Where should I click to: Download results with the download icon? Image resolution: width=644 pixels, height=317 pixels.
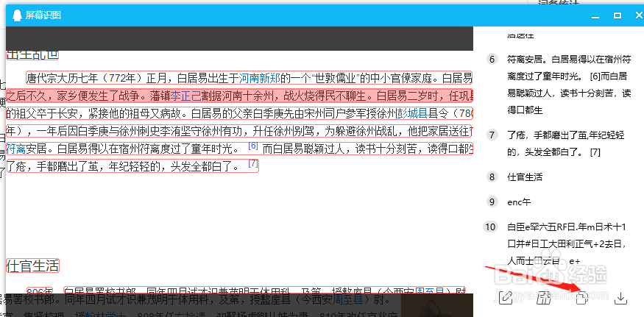point(620,299)
